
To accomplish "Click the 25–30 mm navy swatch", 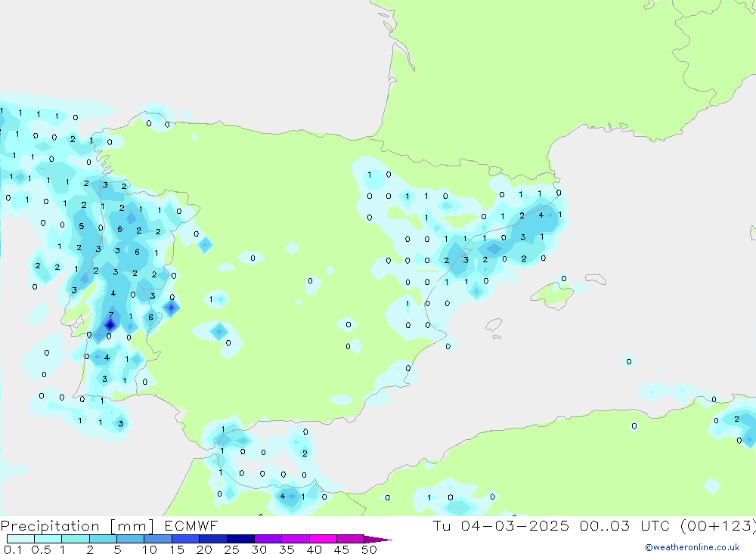I will click(x=240, y=539).
